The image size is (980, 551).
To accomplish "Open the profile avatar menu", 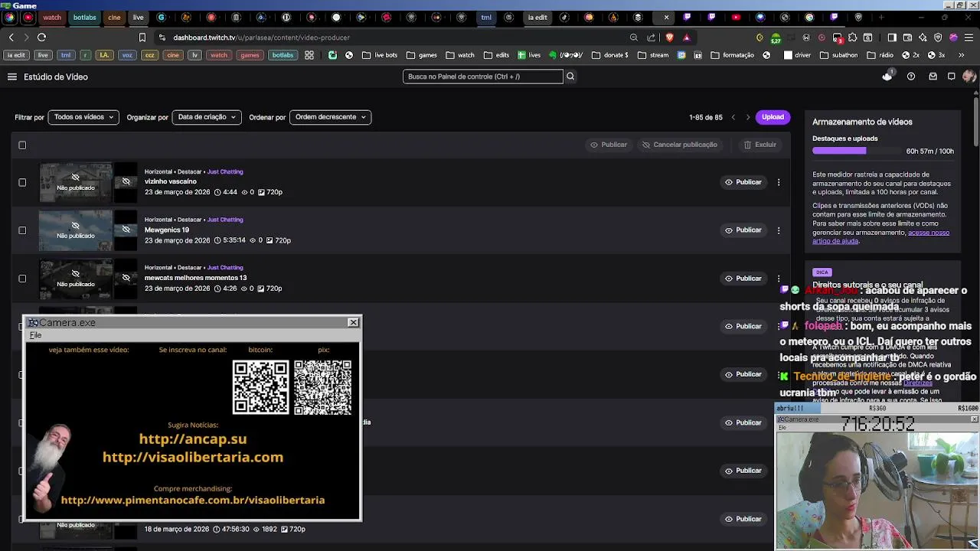I will 969,77.
